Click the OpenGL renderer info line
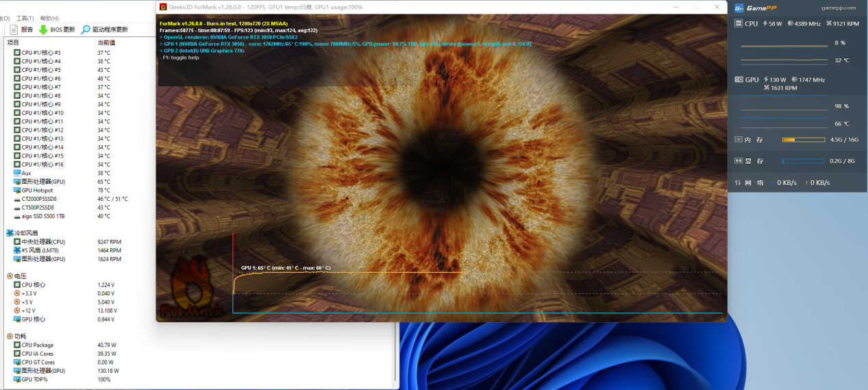This screenshot has height=390, width=868. (x=229, y=37)
